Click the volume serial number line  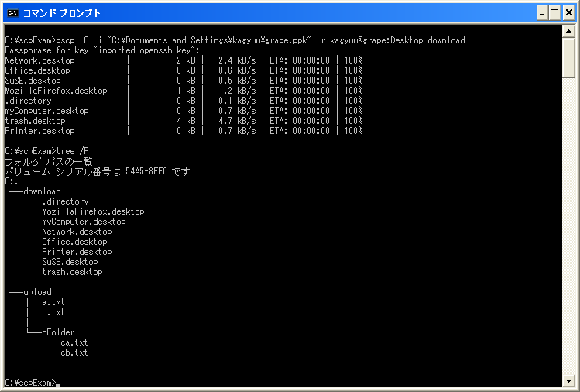pyautogui.click(x=97, y=171)
